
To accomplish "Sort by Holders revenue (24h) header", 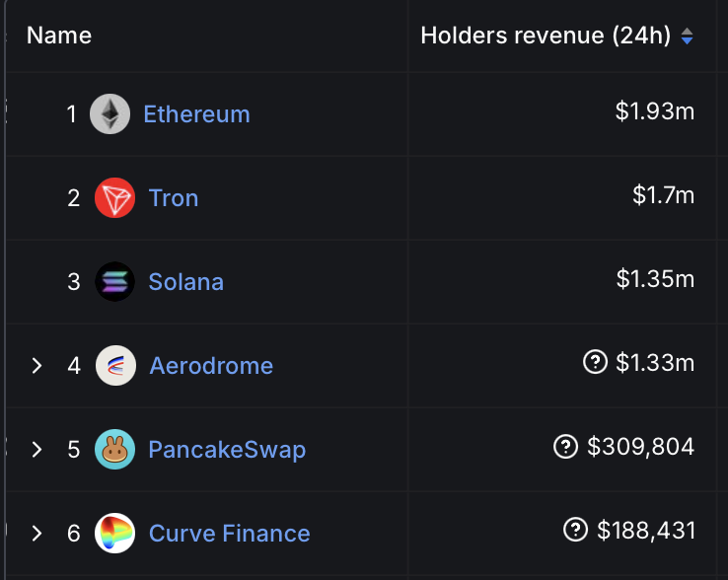I will tap(546, 36).
